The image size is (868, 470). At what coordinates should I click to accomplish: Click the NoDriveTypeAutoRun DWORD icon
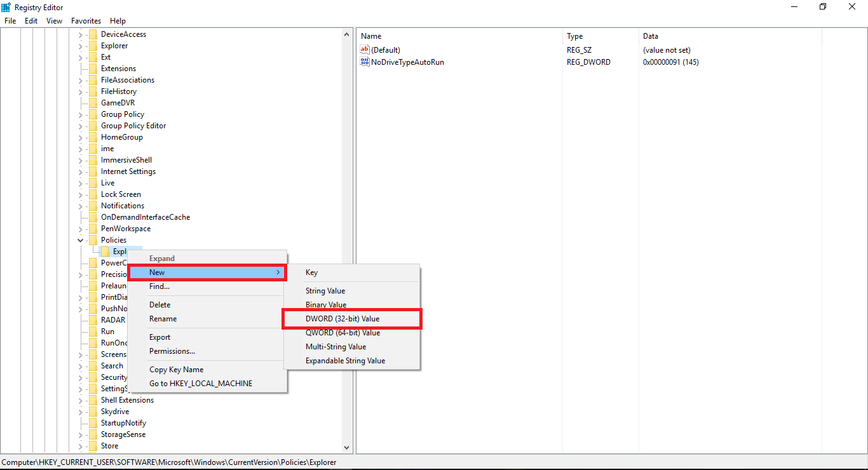(x=365, y=62)
